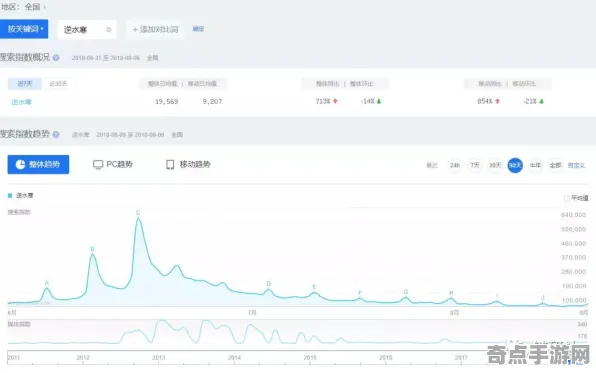
Task: Click the +添加对比词 button
Action: coord(155,29)
